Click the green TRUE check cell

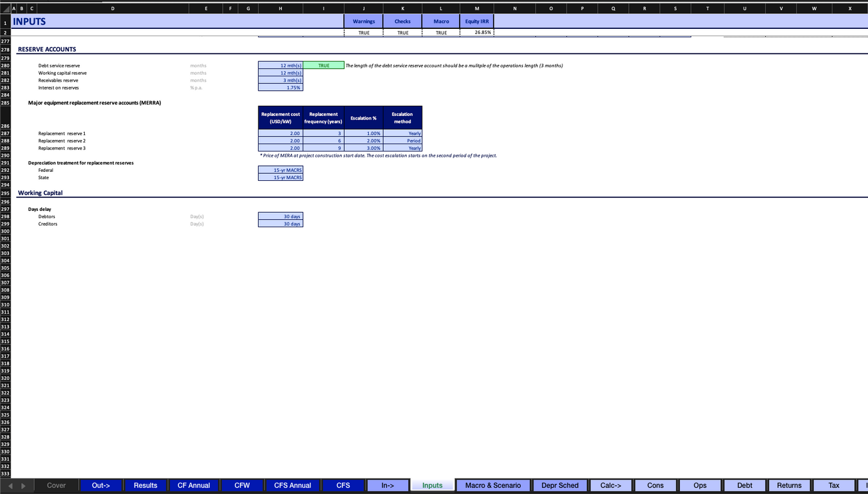pyautogui.click(x=324, y=66)
